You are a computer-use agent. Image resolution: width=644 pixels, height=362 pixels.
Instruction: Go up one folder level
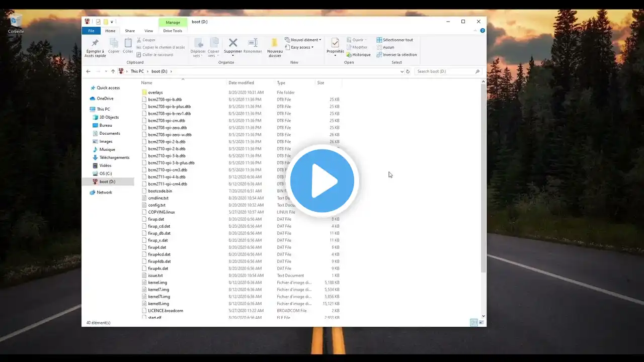tap(113, 71)
